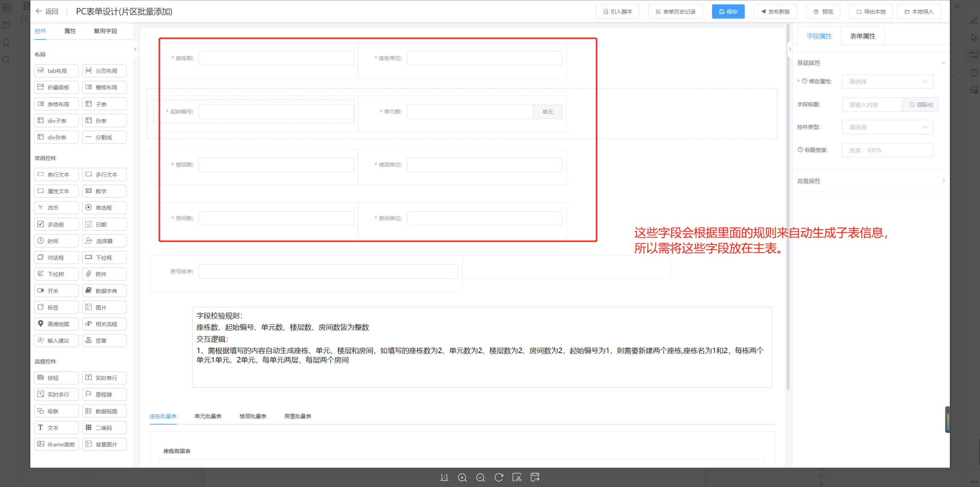
Task: Select the 签章 signature control
Action: point(104,341)
